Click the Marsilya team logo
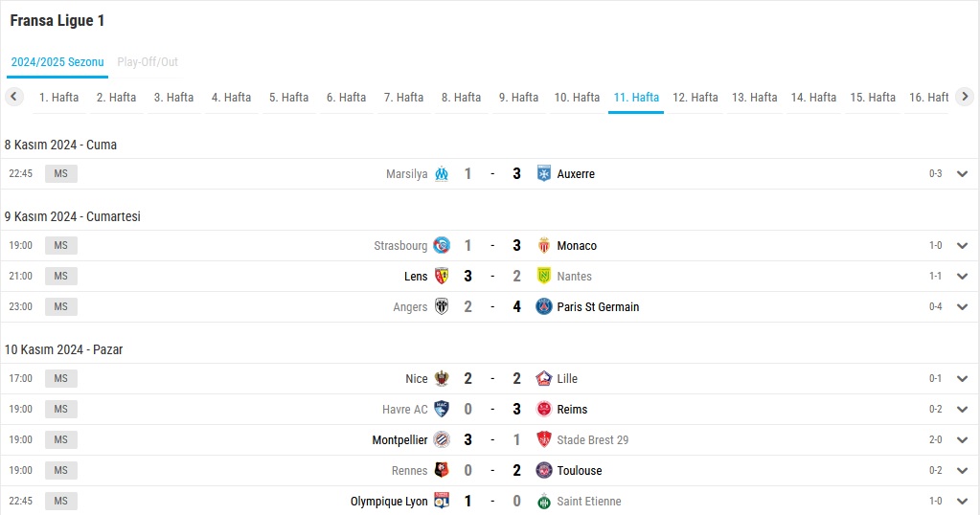 [x=442, y=173]
